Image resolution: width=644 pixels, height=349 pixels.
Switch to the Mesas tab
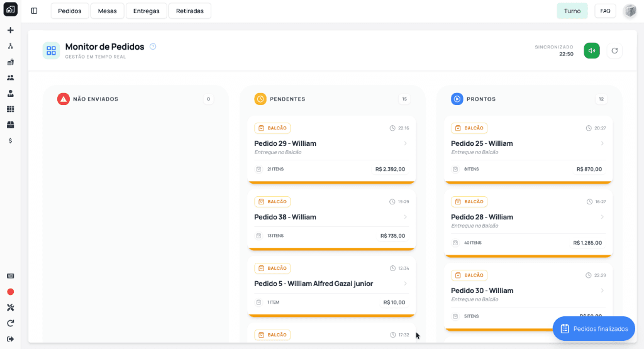coord(107,11)
